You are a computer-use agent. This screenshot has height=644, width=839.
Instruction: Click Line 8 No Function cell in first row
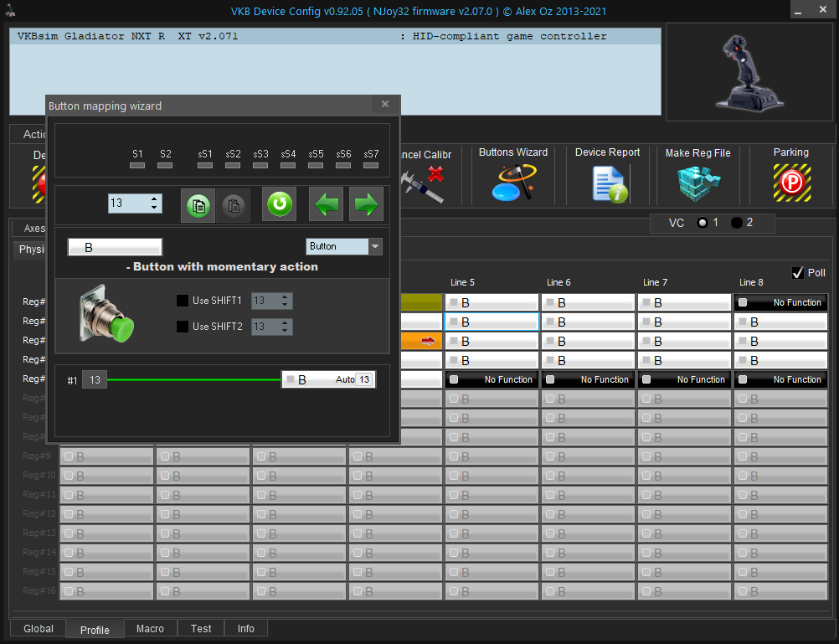point(780,302)
